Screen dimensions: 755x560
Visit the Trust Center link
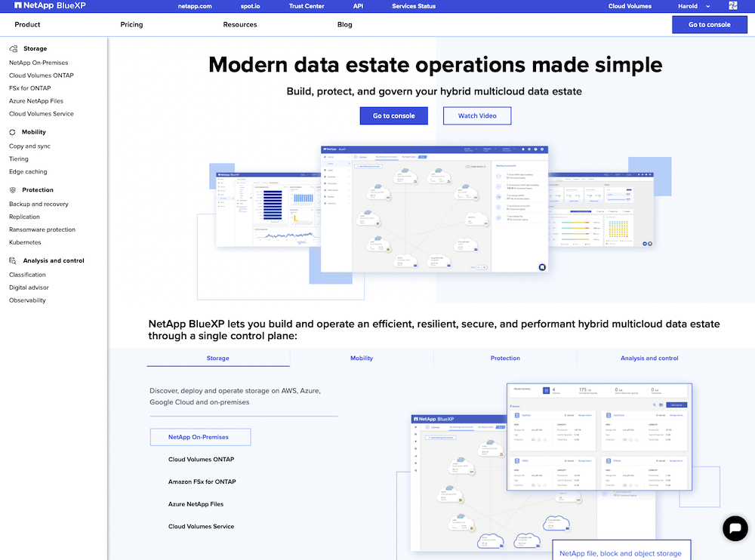pos(307,6)
